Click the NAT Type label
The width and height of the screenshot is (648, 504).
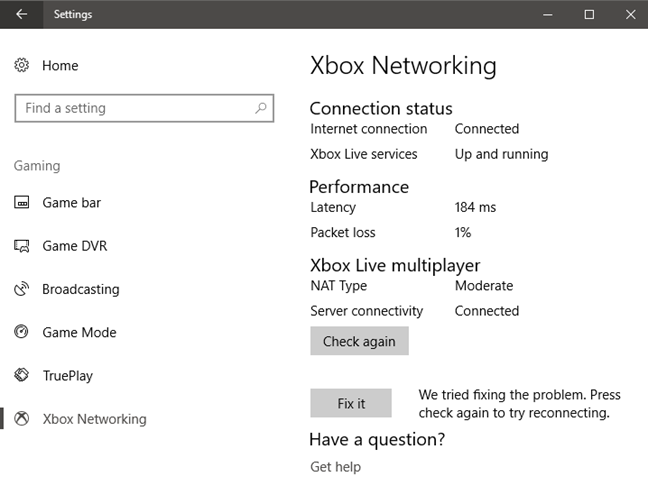pos(338,286)
